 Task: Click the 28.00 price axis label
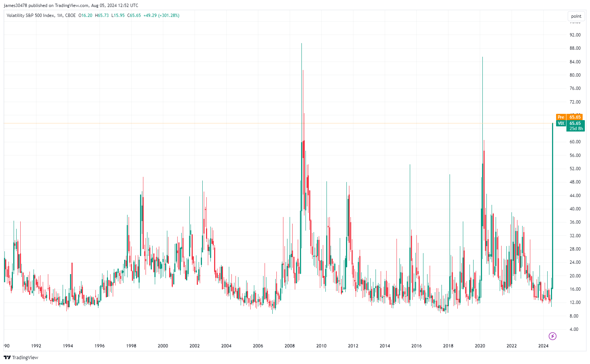[x=575, y=249]
